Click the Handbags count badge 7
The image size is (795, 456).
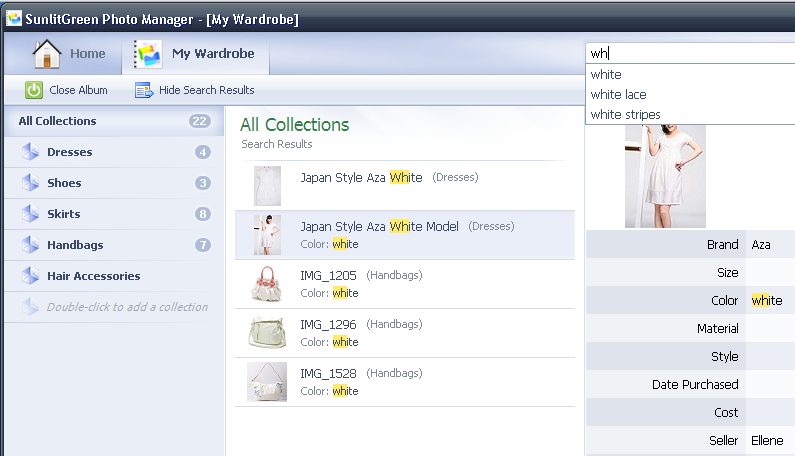(x=203, y=245)
